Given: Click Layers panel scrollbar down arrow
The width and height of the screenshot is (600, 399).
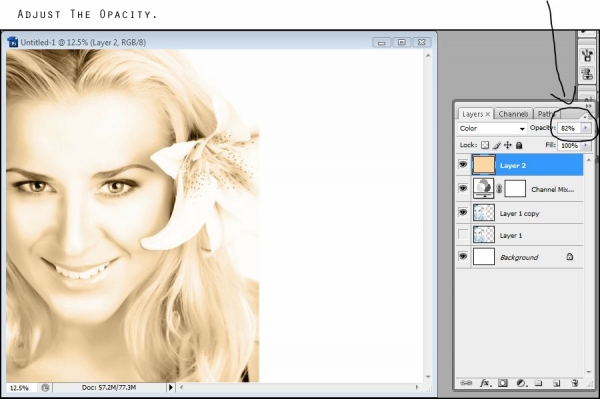Looking at the screenshot, I should pos(589,371).
